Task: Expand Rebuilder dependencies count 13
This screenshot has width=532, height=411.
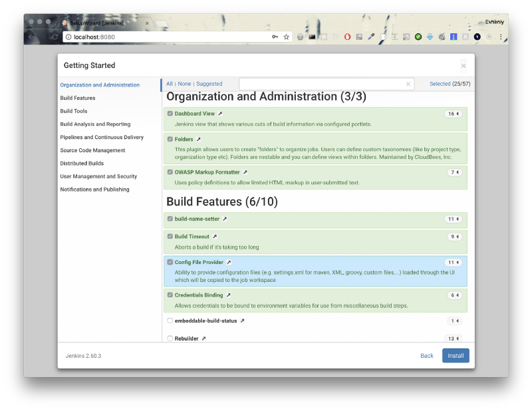Action: tap(454, 339)
